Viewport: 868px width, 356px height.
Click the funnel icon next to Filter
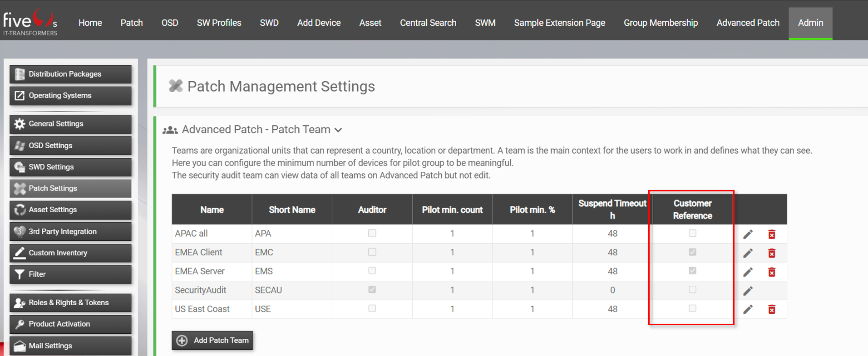click(20, 274)
